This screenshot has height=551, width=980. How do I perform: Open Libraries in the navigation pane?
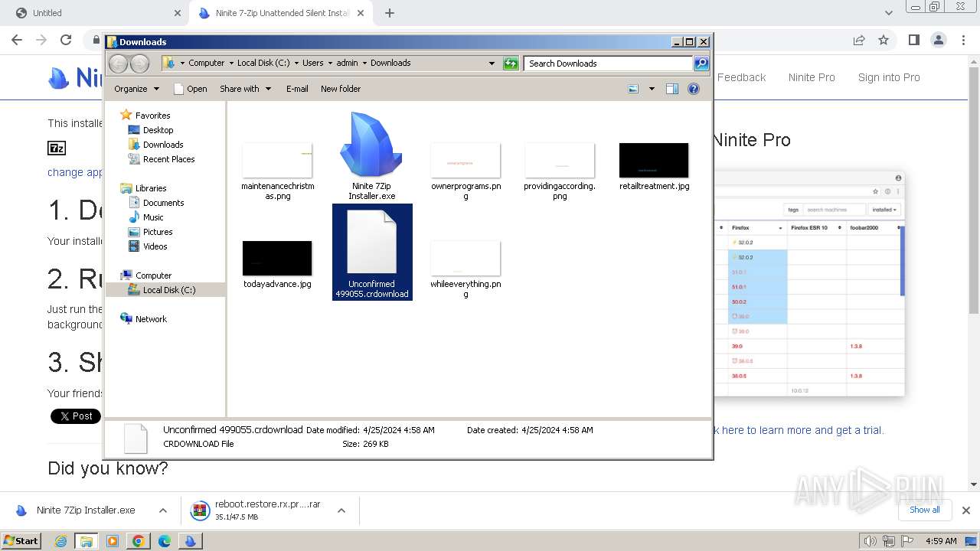tap(151, 188)
